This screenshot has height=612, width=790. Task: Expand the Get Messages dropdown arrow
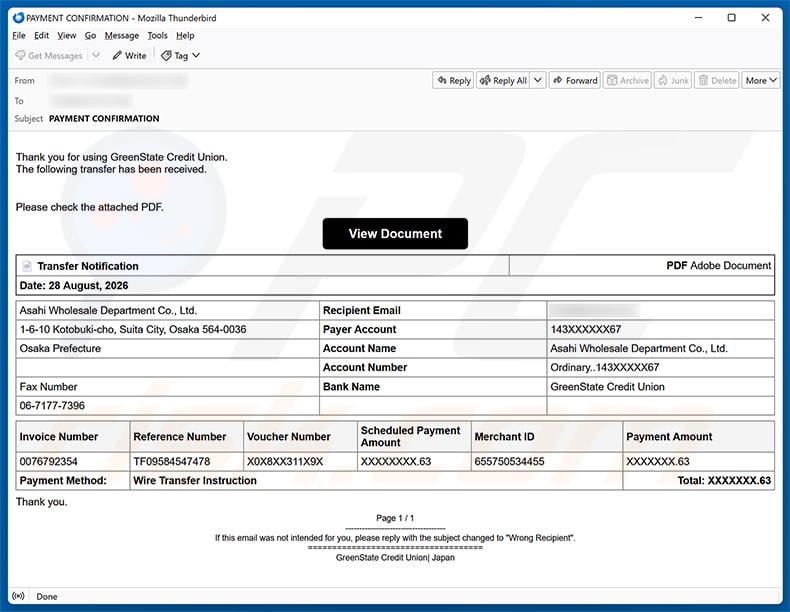[x=96, y=55]
